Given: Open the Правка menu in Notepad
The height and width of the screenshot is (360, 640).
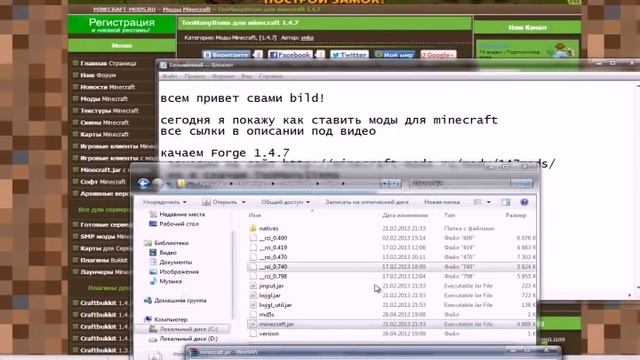Looking at the screenshot, I should point(195,76).
